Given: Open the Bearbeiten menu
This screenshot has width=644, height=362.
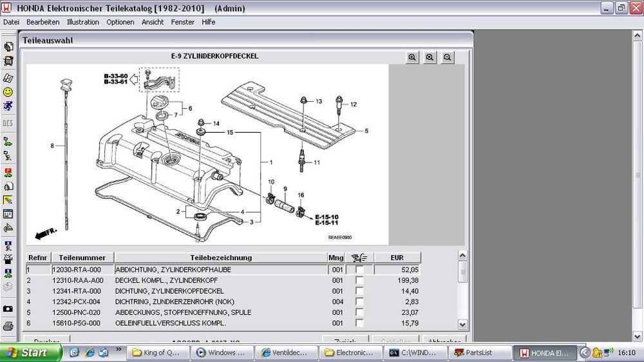Looking at the screenshot, I should tap(43, 22).
